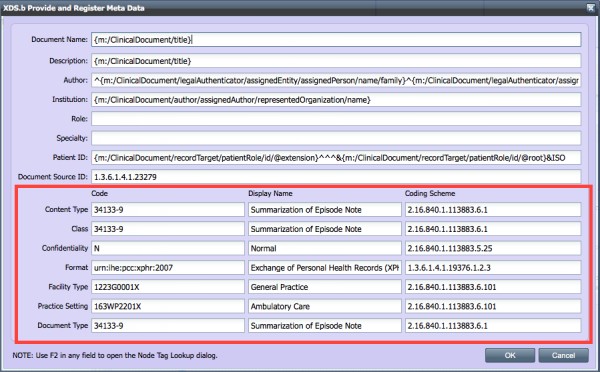Click the Document Type row label
Image resolution: width=600 pixels, height=372 pixels.
tap(63, 325)
